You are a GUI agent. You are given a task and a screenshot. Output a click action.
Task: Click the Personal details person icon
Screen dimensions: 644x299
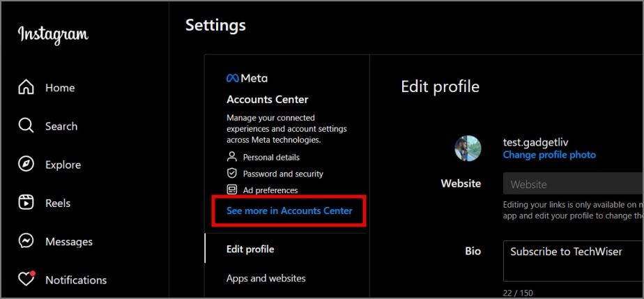coord(232,157)
